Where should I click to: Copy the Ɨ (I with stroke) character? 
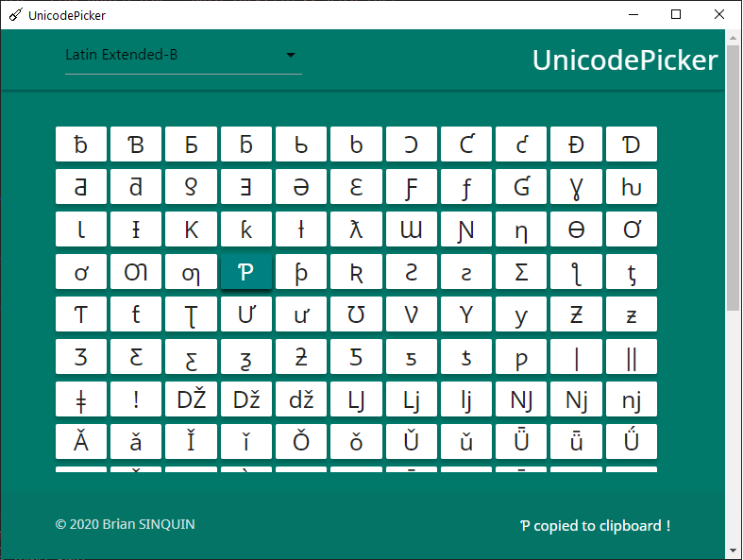[x=136, y=229]
